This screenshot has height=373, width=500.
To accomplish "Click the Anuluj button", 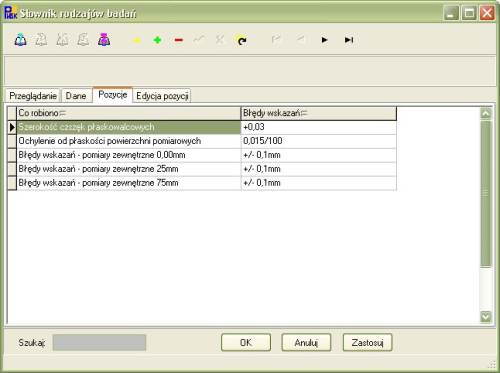I will pyautogui.click(x=306, y=343).
